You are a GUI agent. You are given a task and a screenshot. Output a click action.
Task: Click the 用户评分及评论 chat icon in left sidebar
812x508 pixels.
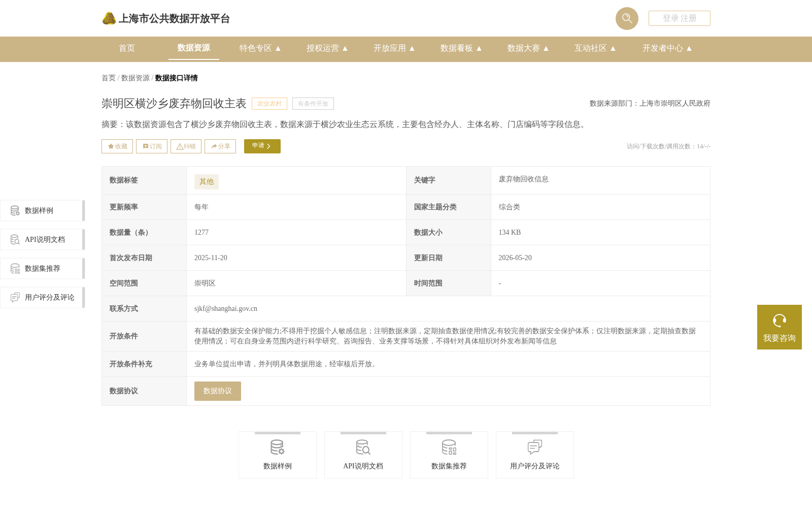(x=15, y=297)
